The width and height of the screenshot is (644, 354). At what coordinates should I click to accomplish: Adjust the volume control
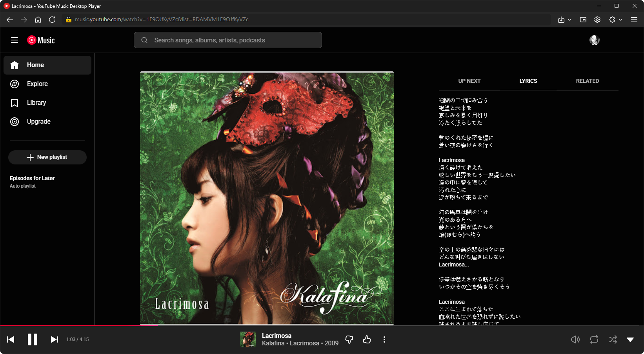coord(575,339)
